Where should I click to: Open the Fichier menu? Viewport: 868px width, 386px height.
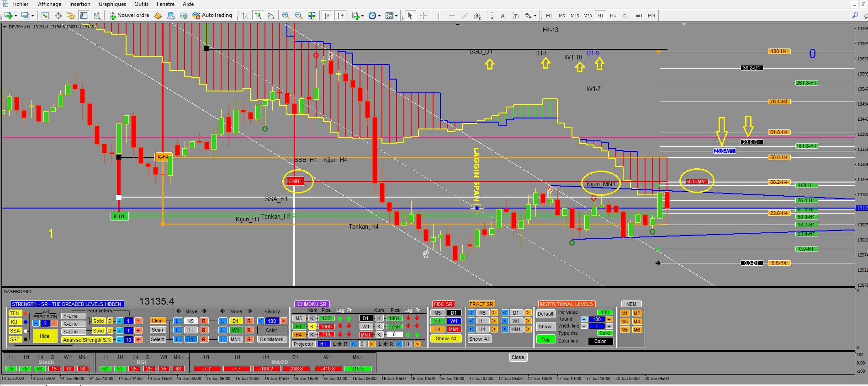point(20,4)
